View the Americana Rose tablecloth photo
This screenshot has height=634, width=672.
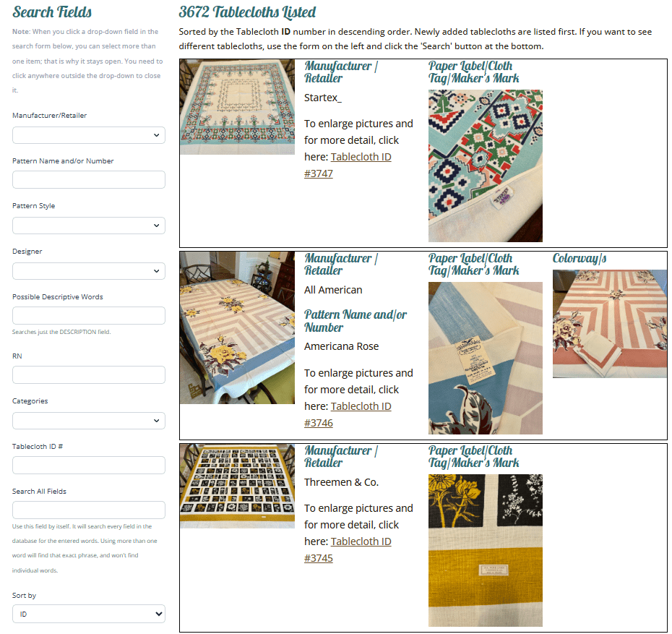click(x=237, y=327)
